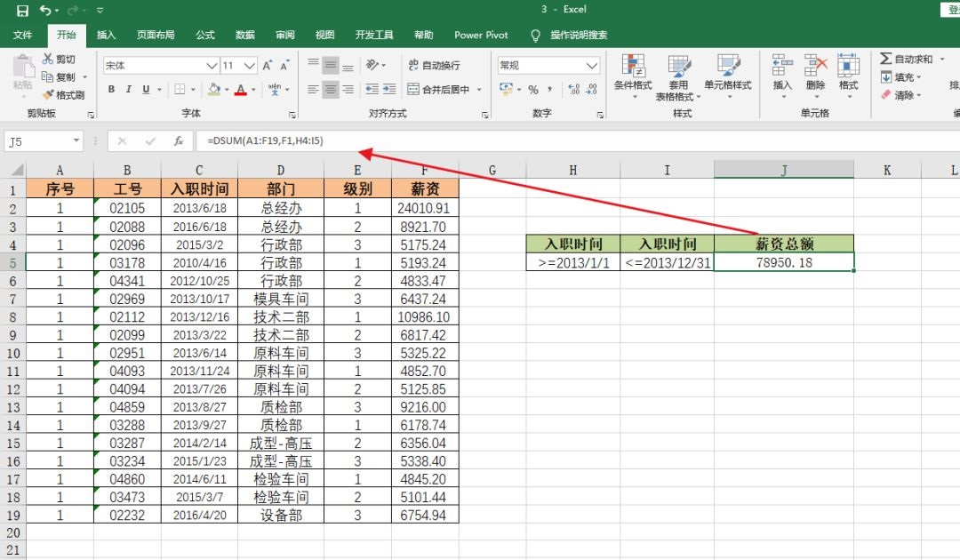
Task: Open the Insert (插入) tab
Action: click(x=106, y=35)
